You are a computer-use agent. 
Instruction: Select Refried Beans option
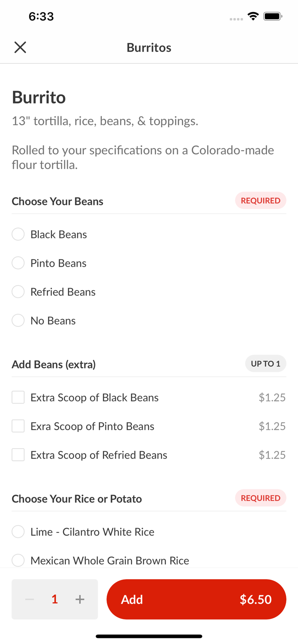(x=18, y=292)
